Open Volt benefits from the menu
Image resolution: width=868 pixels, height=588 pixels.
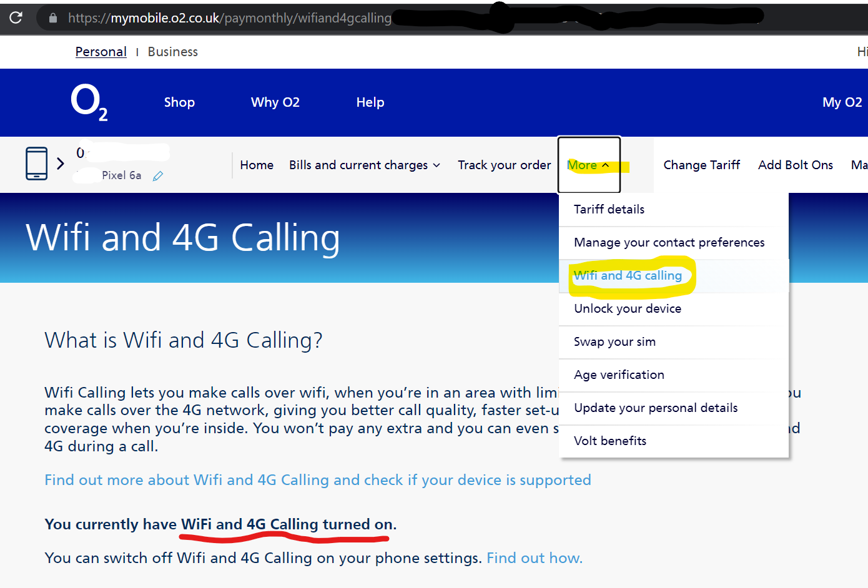(610, 440)
